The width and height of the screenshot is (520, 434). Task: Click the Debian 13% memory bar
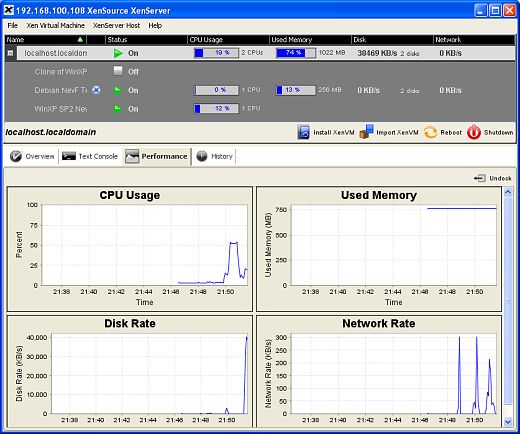coord(296,90)
